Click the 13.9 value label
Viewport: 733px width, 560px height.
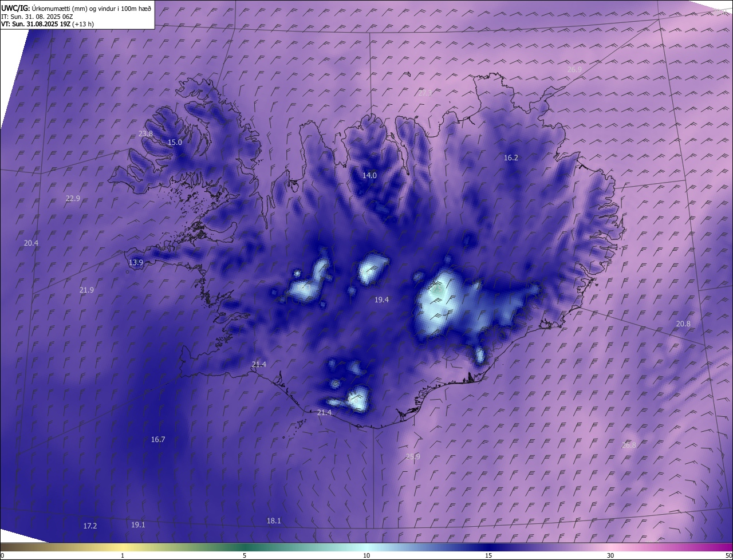136,262
